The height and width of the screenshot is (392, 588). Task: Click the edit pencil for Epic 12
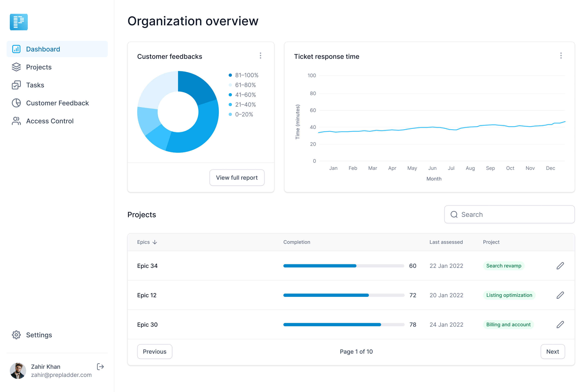pyautogui.click(x=560, y=295)
